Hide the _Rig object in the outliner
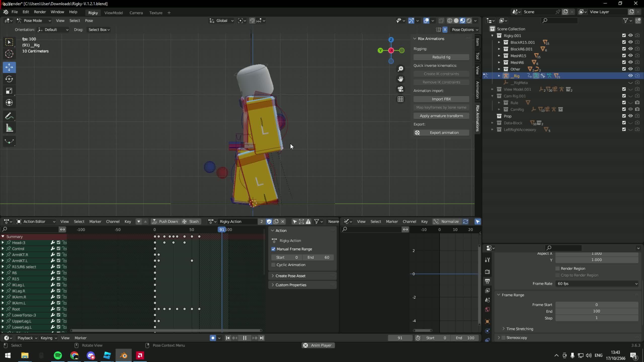Image resolution: width=644 pixels, height=362 pixels. 630,75
